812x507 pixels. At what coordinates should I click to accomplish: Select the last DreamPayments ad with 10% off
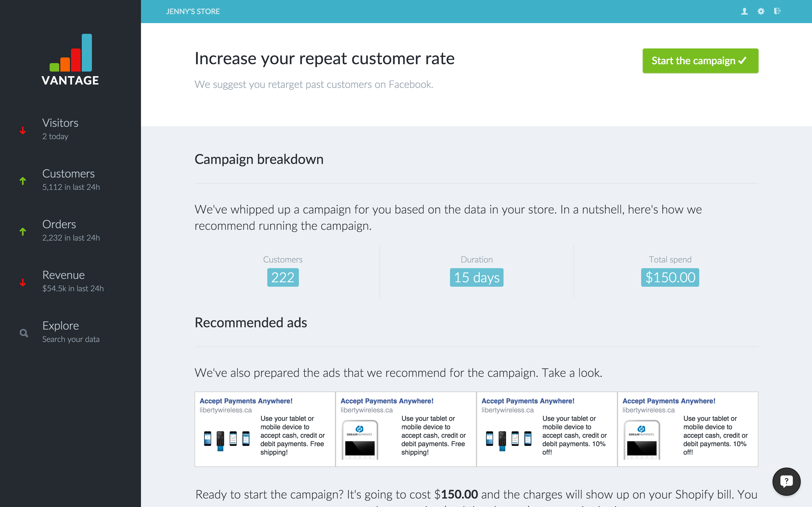pyautogui.click(x=687, y=429)
